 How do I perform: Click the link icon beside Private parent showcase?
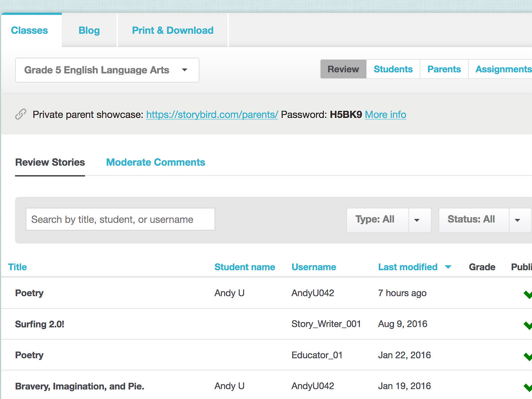[21, 114]
